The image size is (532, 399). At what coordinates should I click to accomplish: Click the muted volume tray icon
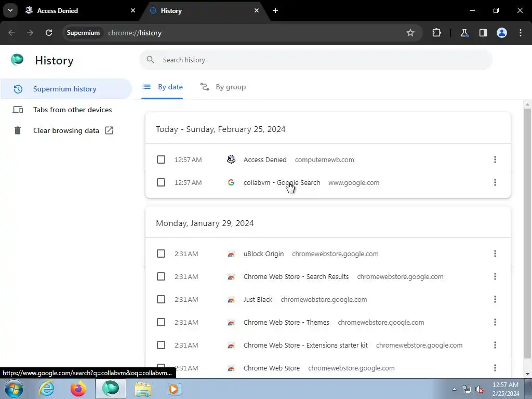point(480,389)
